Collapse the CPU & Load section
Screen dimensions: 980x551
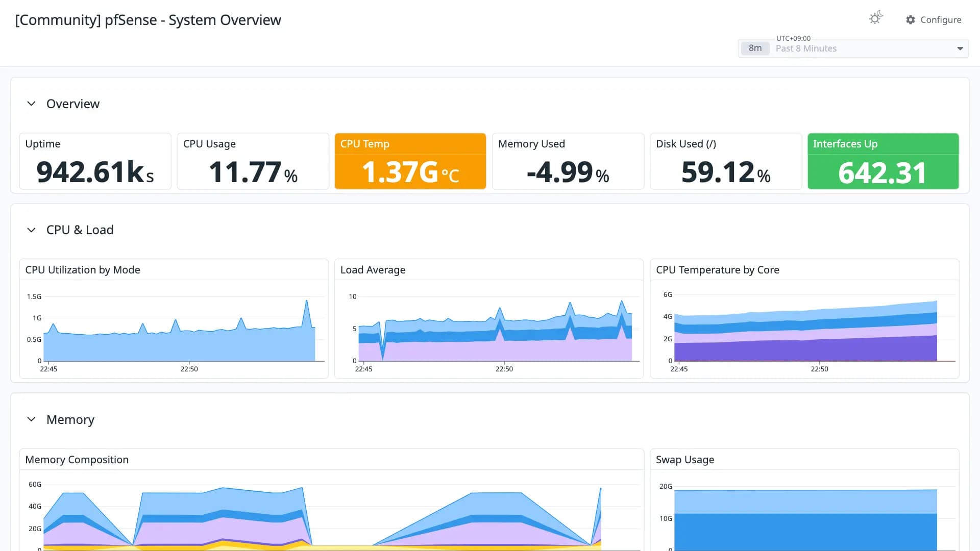[31, 230]
